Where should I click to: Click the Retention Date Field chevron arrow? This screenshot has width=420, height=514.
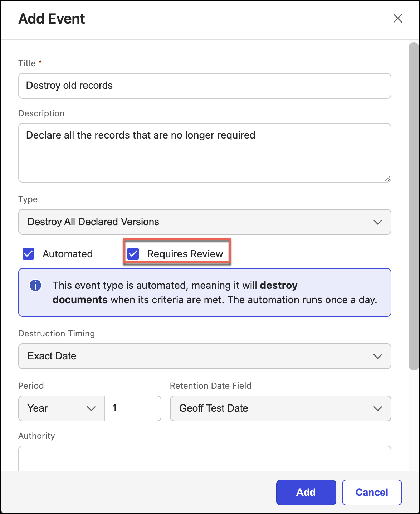[x=377, y=409]
